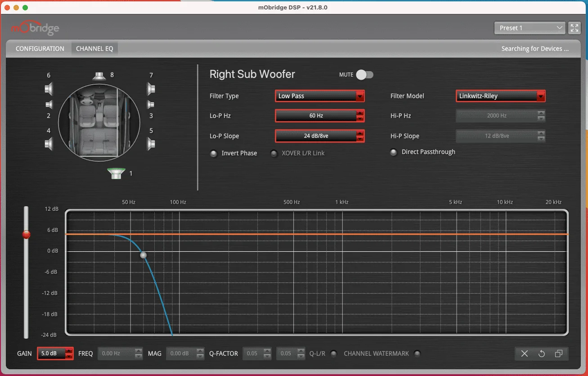Switch to the CHANNEL EQ tab

click(x=94, y=49)
